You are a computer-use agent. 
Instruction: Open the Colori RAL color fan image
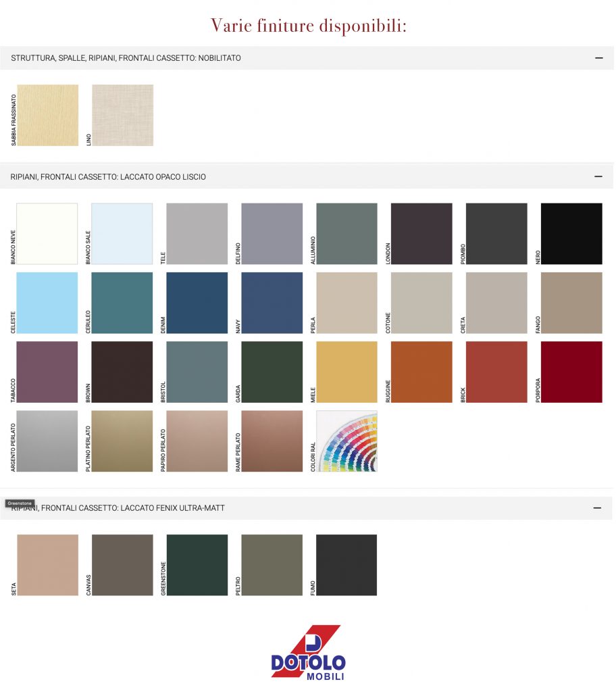(x=346, y=441)
